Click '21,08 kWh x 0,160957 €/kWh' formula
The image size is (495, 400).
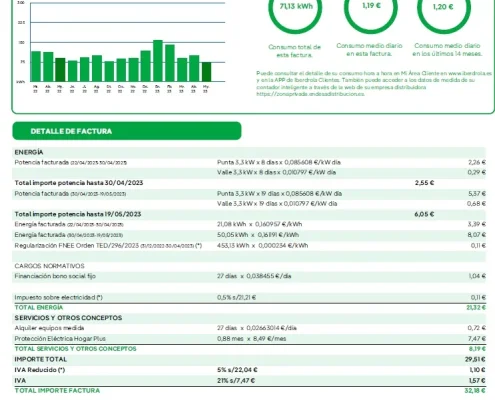tap(259, 224)
